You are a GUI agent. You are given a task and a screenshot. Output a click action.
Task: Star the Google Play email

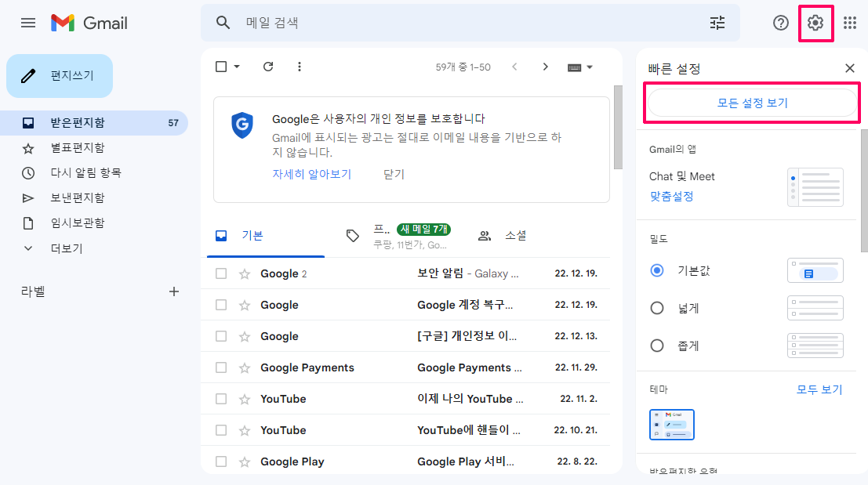245,461
